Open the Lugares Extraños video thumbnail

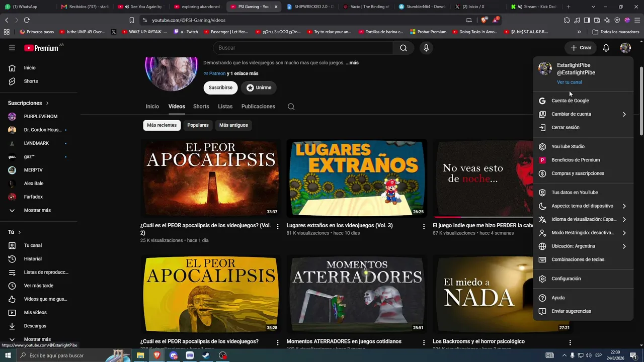[357, 178]
